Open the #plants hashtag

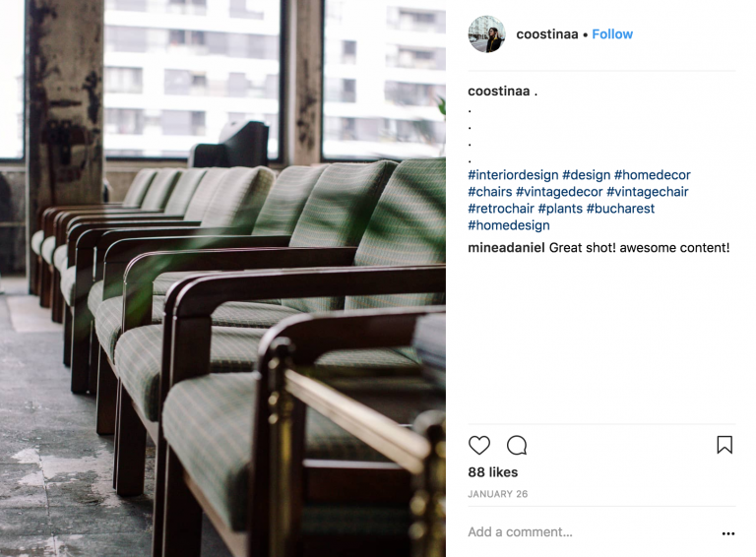560,209
